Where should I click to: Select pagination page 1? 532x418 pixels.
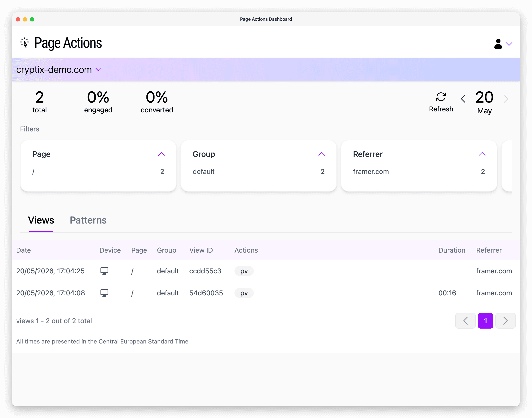coord(485,321)
